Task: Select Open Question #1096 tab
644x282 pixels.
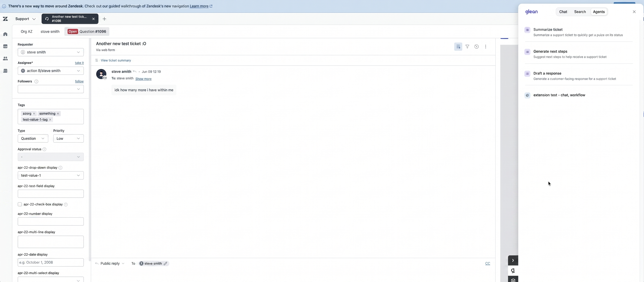Action: coord(87,32)
